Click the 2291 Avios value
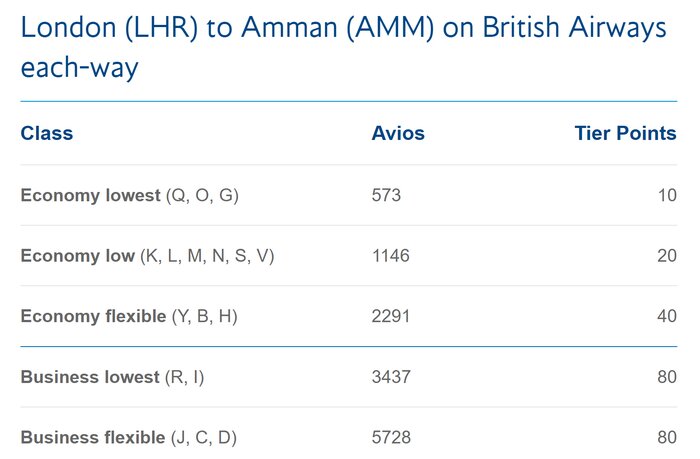The image size is (700, 459). point(391,316)
